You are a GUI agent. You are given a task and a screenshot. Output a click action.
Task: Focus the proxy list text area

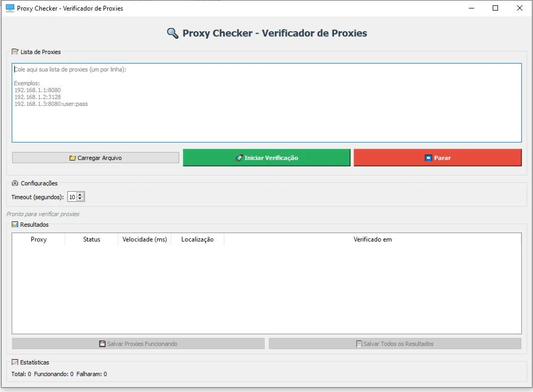pyautogui.click(x=266, y=103)
